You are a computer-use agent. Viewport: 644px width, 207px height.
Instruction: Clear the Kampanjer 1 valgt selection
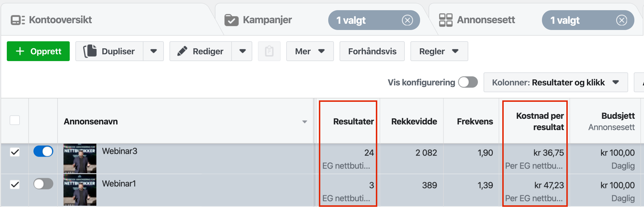pyautogui.click(x=407, y=20)
